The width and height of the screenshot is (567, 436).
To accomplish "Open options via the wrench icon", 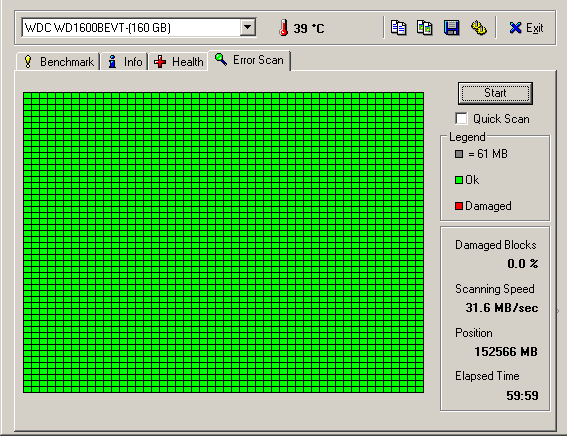I will (x=478, y=28).
